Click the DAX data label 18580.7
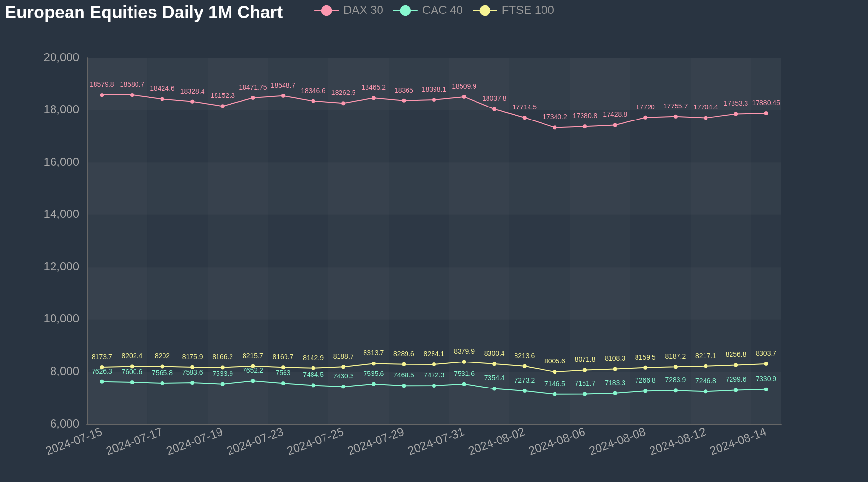 (x=132, y=85)
